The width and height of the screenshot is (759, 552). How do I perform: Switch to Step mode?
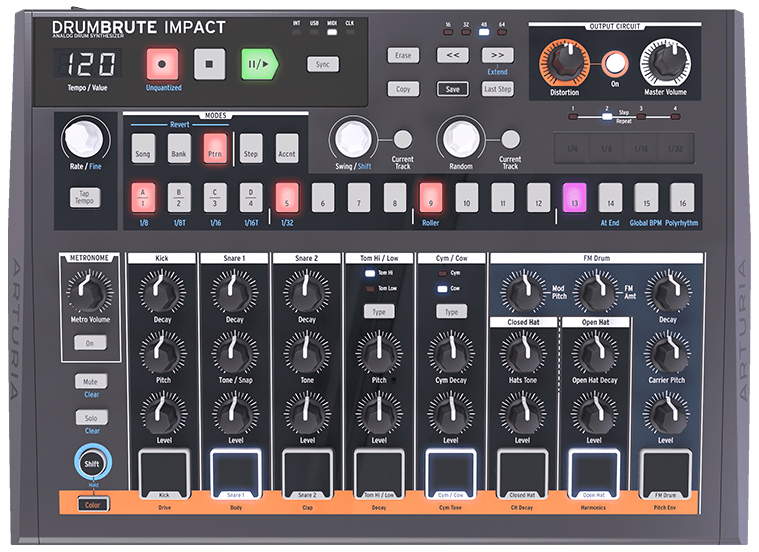tap(251, 154)
